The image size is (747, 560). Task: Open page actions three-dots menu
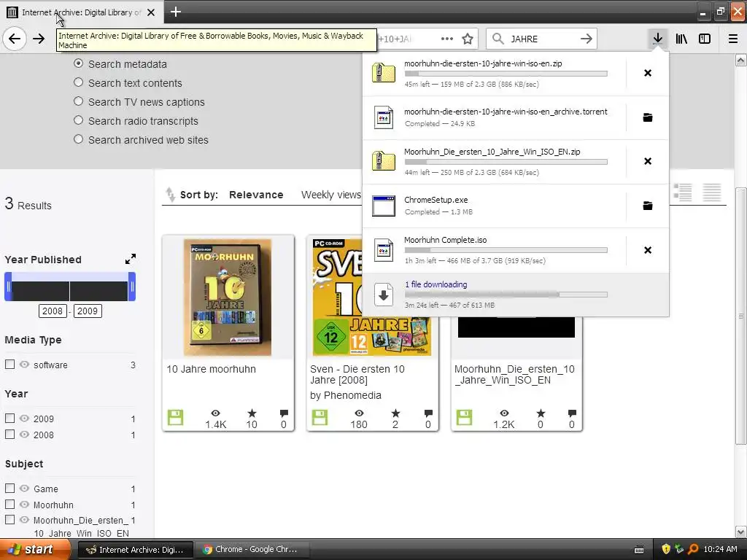[447, 39]
